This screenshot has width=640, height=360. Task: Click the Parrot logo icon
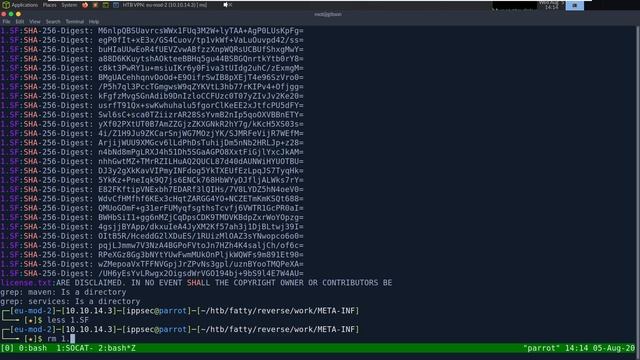pyautogui.click(x=6, y=5)
